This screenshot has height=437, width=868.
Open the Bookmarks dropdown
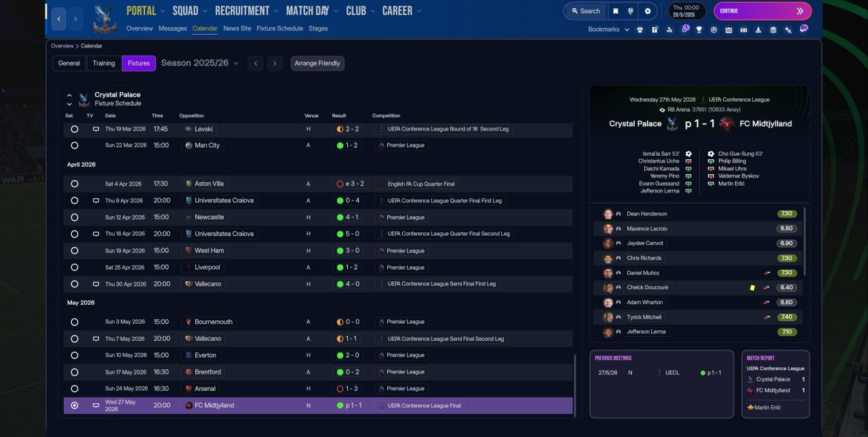pos(608,29)
